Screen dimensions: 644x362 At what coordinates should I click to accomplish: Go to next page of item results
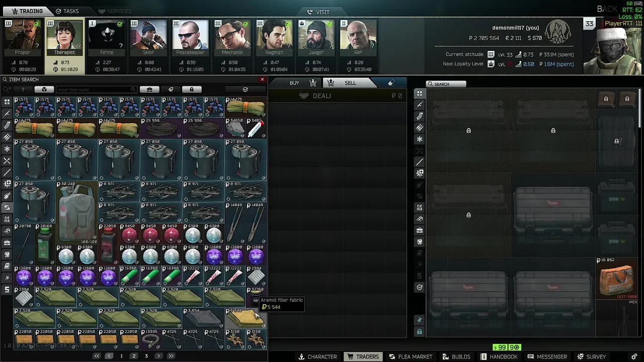coord(158,356)
